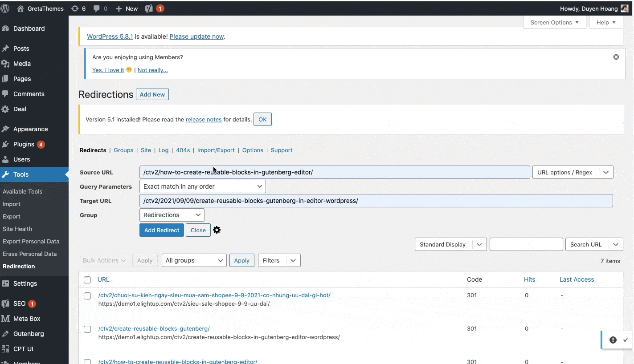This screenshot has width=634, height=364.
Task: Click the Pages icon in sidebar
Action: pos(6,79)
